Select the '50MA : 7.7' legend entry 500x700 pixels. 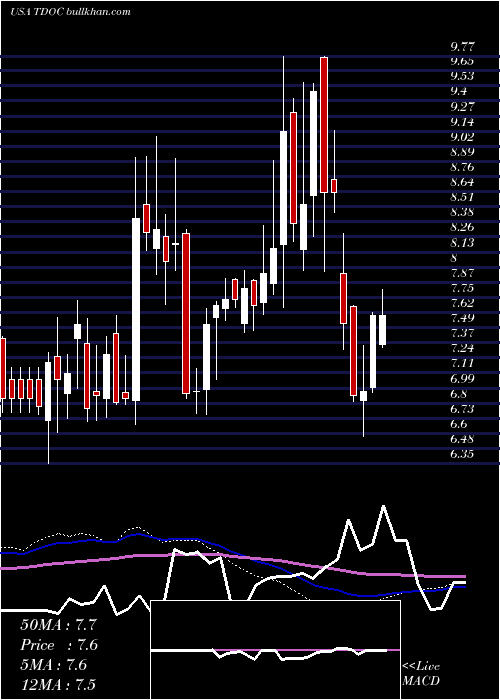tap(58, 625)
